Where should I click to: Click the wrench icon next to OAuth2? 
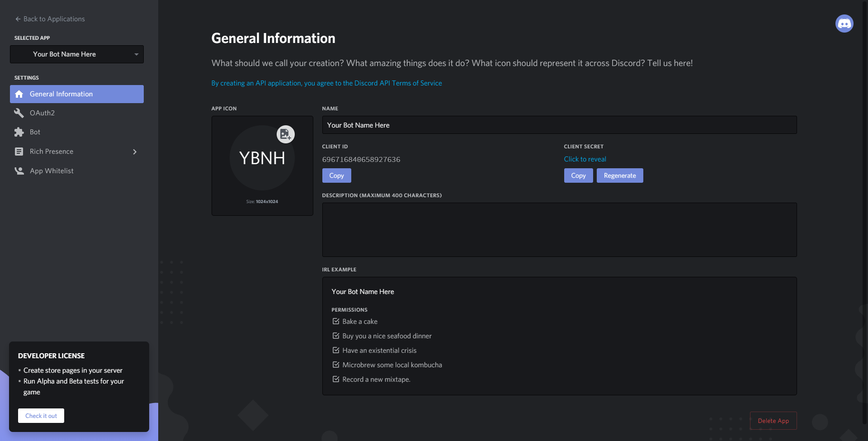pos(19,113)
